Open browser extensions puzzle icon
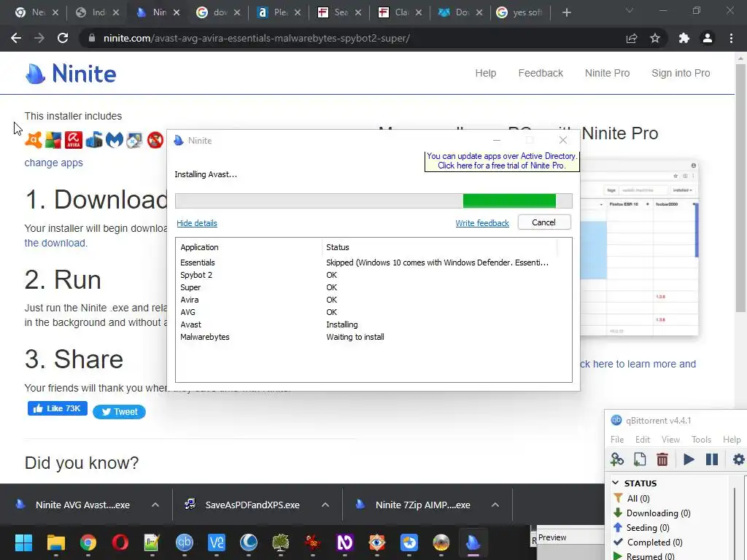Viewport: 747px width, 560px height. 684,38
